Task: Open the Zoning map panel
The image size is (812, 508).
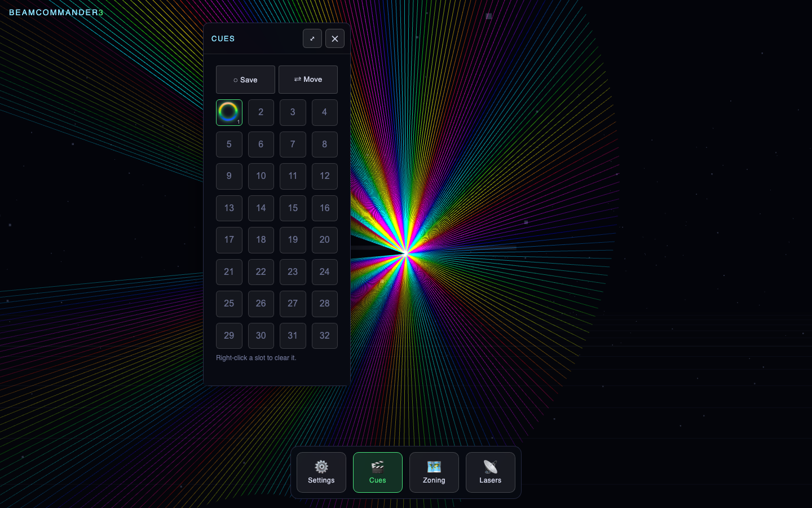Action: click(434, 472)
